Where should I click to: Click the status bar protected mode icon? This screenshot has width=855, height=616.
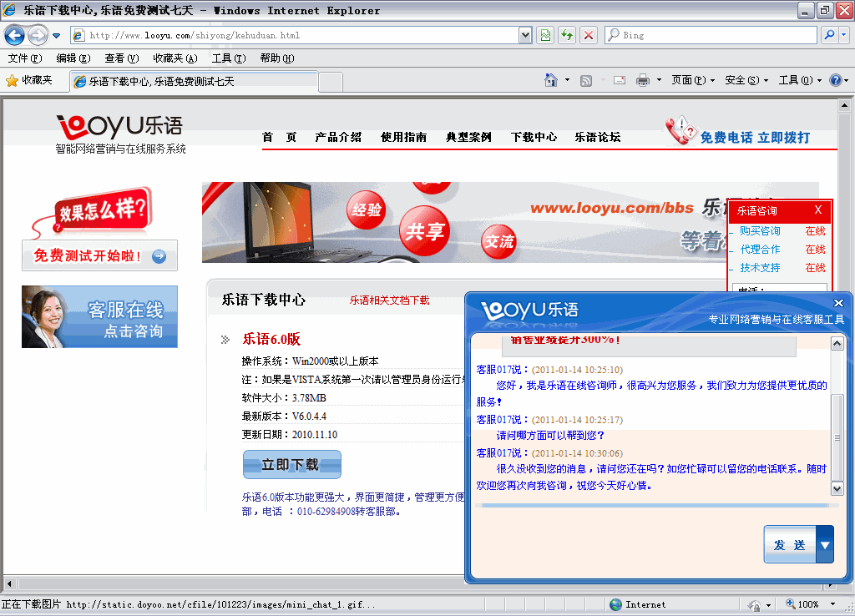(x=755, y=604)
